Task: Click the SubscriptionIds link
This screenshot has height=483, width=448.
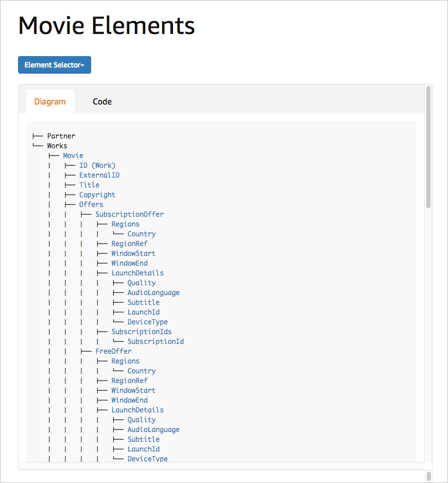Action: click(142, 332)
